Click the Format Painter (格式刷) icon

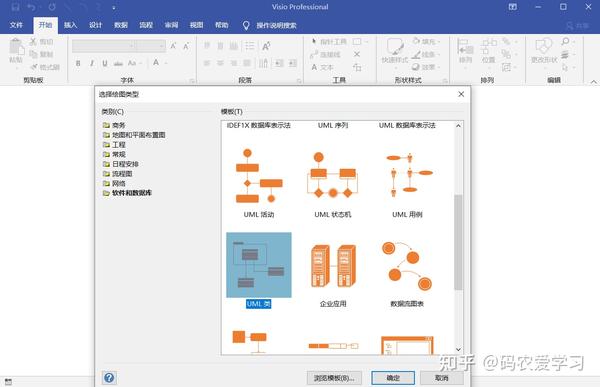(34, 67)
